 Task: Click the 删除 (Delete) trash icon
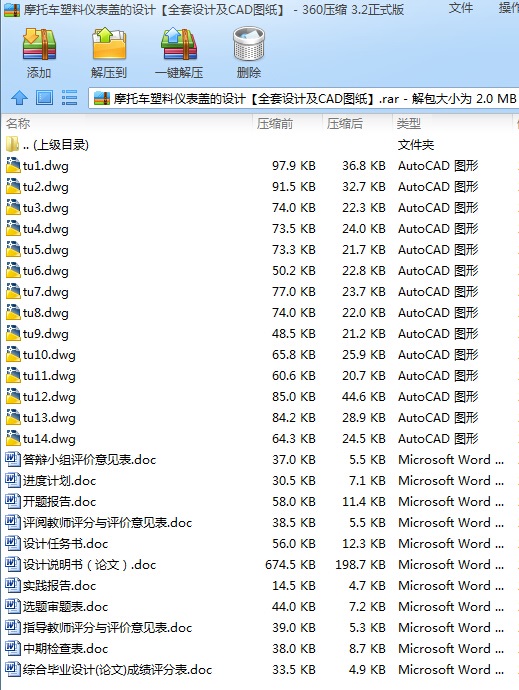(249, 44)
